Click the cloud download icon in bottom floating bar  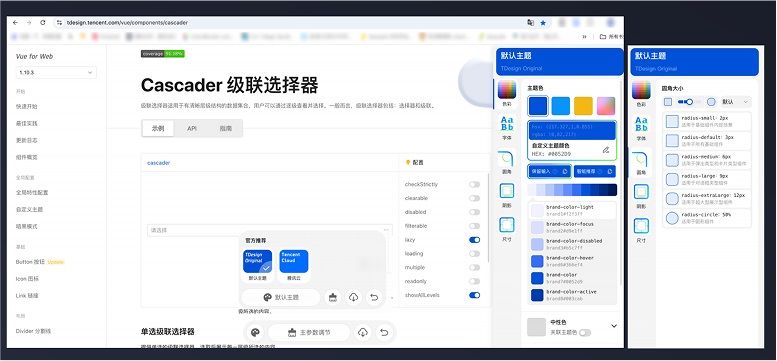[x=363, y=332]
